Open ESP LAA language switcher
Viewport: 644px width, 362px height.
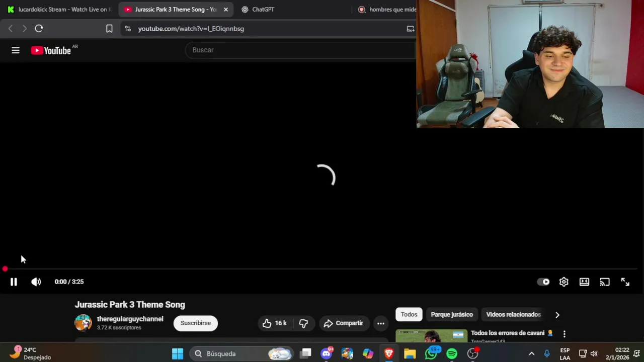point(565,354)
